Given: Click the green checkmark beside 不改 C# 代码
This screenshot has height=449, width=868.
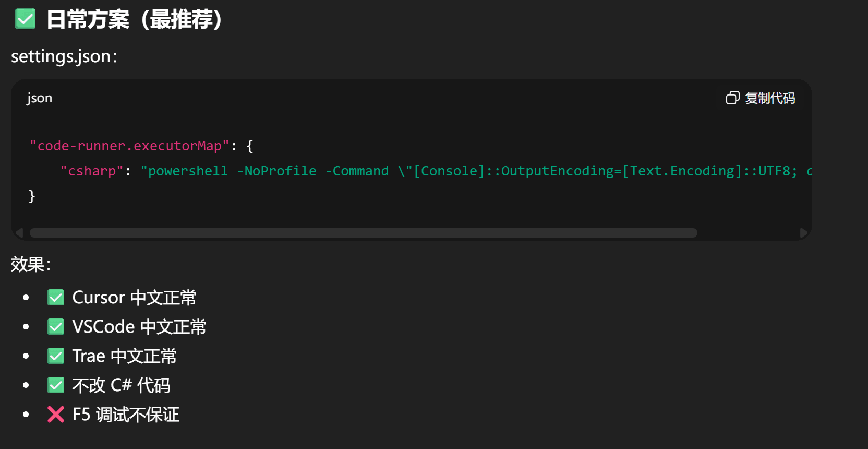Looking at the screenshot, I should (x=56, y=385).
